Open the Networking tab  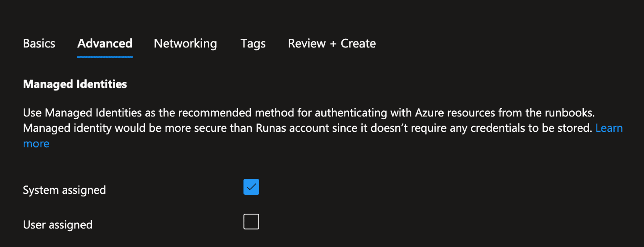click(185, 43)
